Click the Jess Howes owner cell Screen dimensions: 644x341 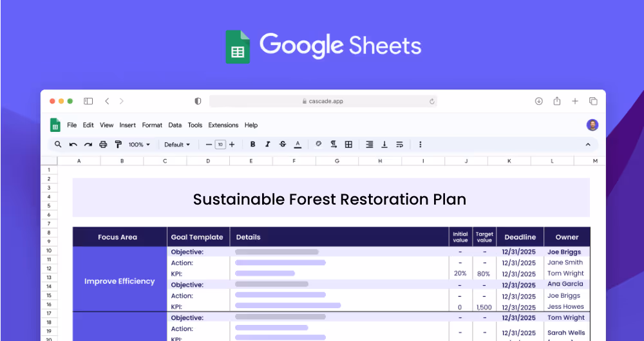click(x=565, y=306)
